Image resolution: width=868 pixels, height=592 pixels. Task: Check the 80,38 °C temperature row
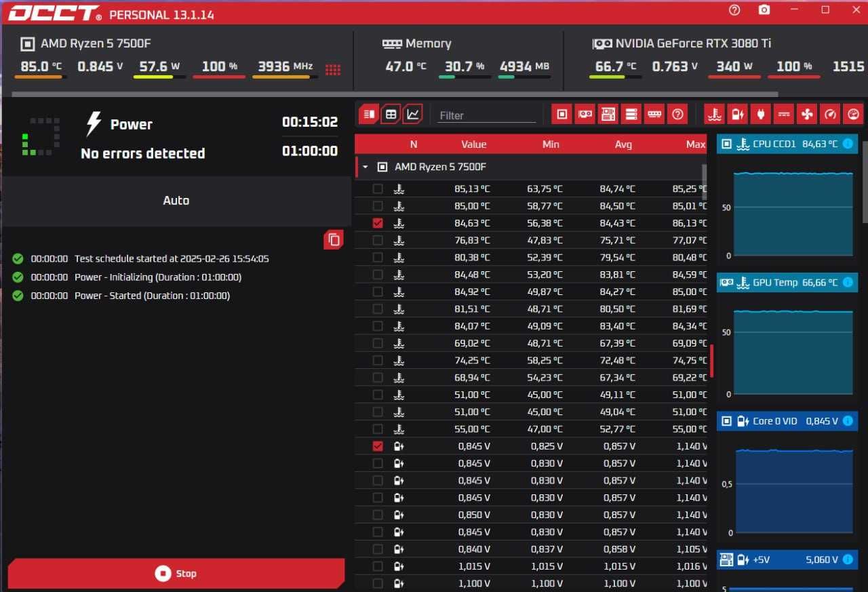coord(378,257)
